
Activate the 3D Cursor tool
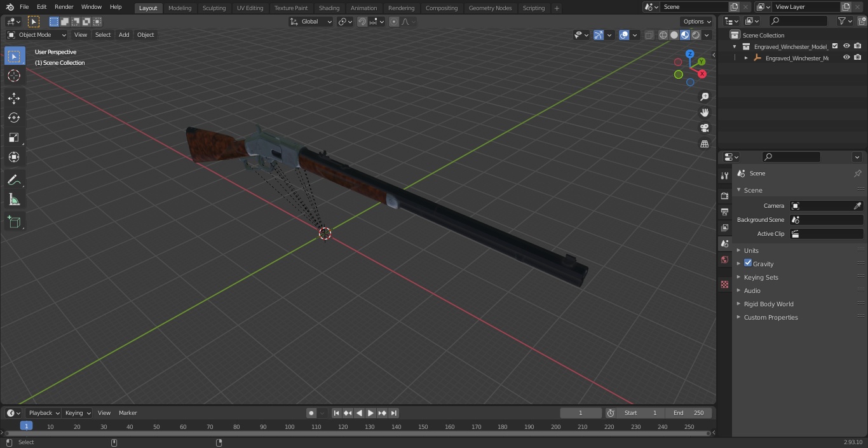(x=14, y=76)
